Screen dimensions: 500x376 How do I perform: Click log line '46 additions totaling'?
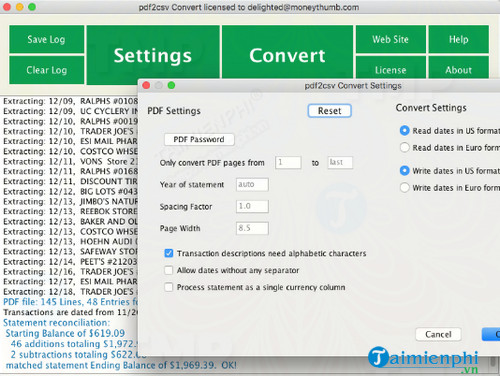74,344
